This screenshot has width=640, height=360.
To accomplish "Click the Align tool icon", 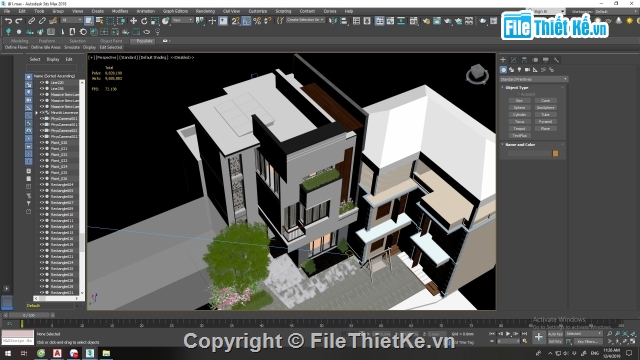I will (x=344, y=21).
